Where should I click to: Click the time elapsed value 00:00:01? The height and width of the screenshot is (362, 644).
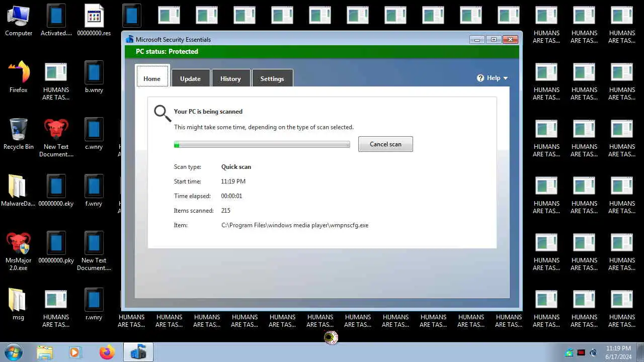click(x=231, y=196)
